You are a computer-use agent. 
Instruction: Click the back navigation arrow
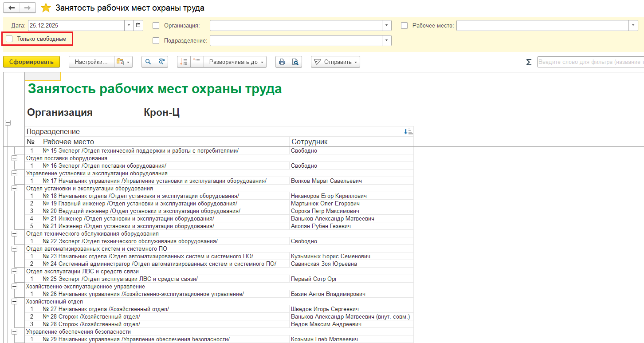click(12, 8)
